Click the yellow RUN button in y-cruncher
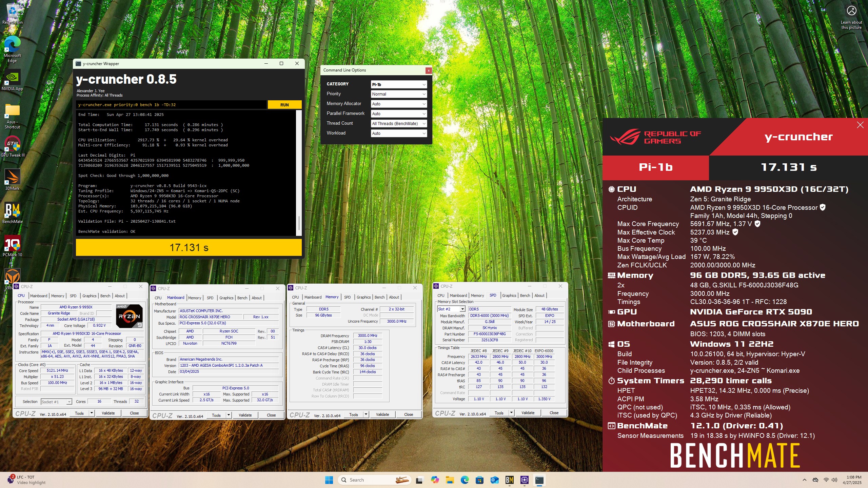This screenshot has height=488, width=868. pyautogui.click(x=284, y=105)
